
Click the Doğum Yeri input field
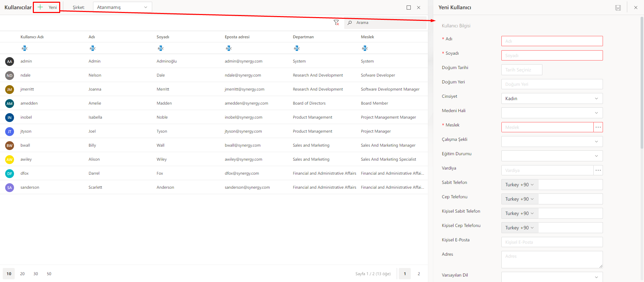pyautogui.click(x=552, y=84)
